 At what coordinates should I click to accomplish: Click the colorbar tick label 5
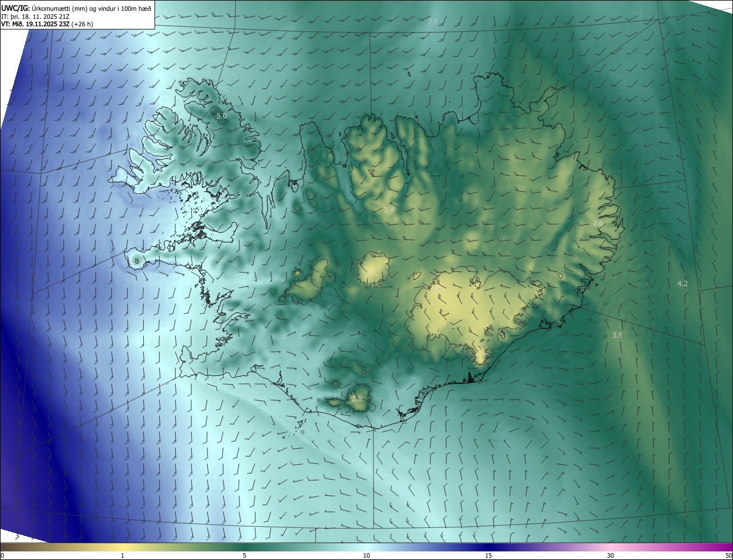[245, 555]
